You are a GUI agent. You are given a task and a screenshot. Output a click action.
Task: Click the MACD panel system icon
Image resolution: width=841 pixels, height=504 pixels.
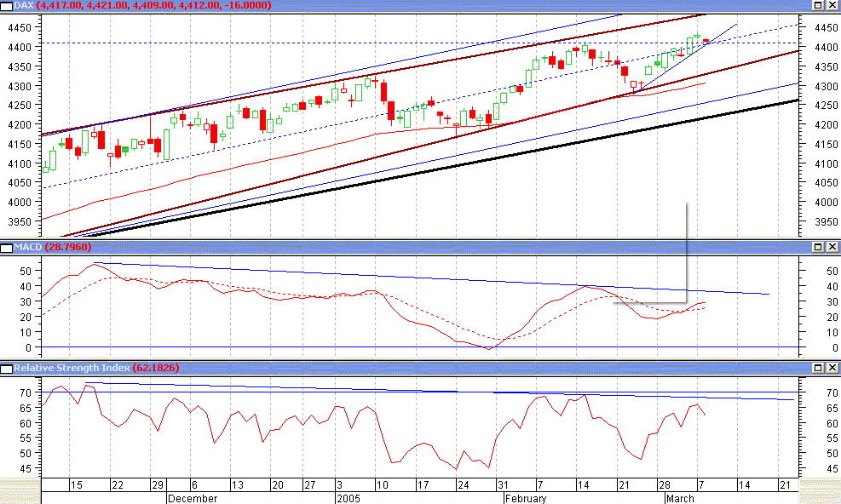point(7,247)
